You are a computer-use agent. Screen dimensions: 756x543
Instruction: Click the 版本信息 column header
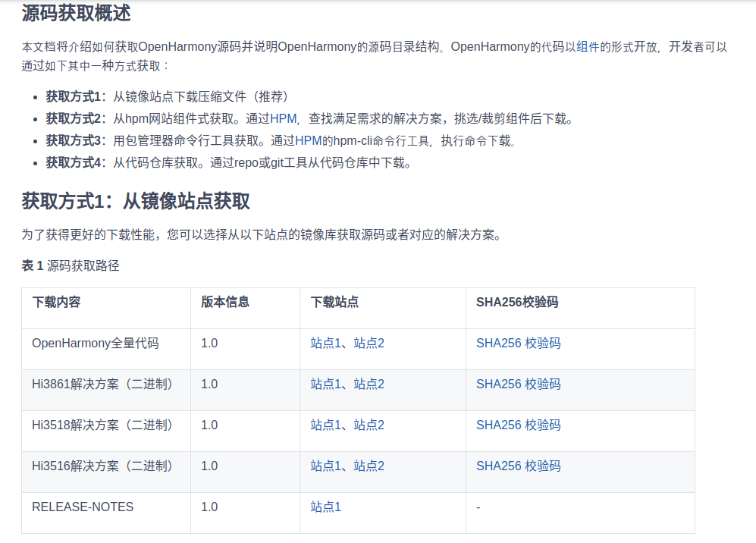pyautogui.click(x=225, y=302)
